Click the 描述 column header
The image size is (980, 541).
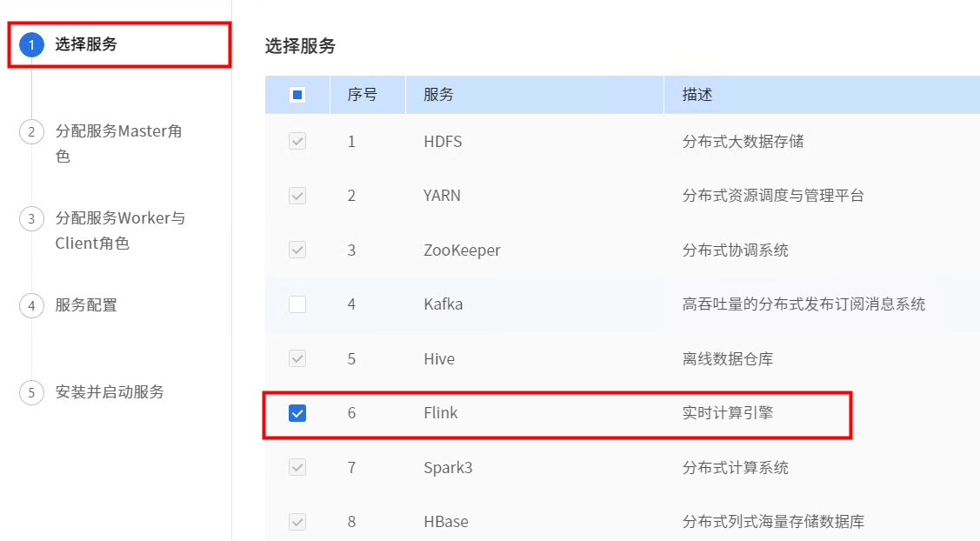[697, 95]
